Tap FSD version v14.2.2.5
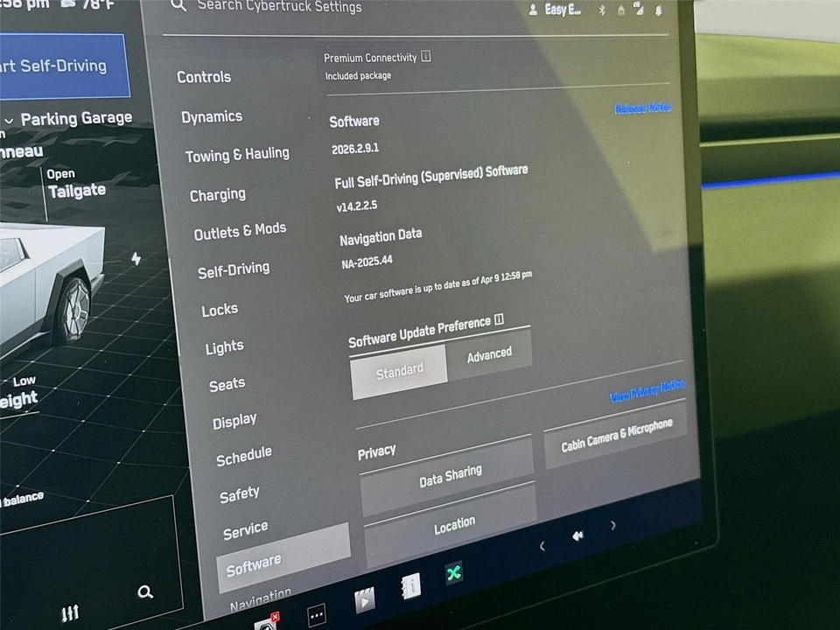 (x=357, y=206)
